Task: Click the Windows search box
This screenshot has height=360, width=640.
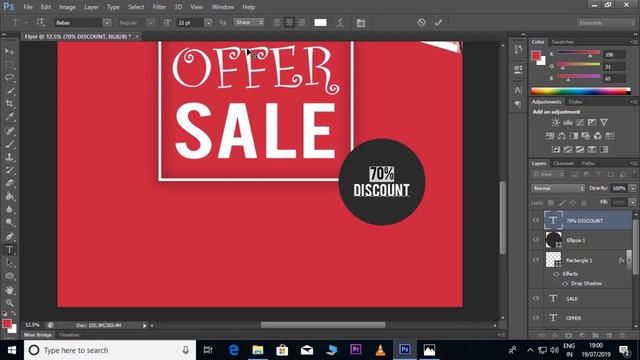Action: [110, 350]
